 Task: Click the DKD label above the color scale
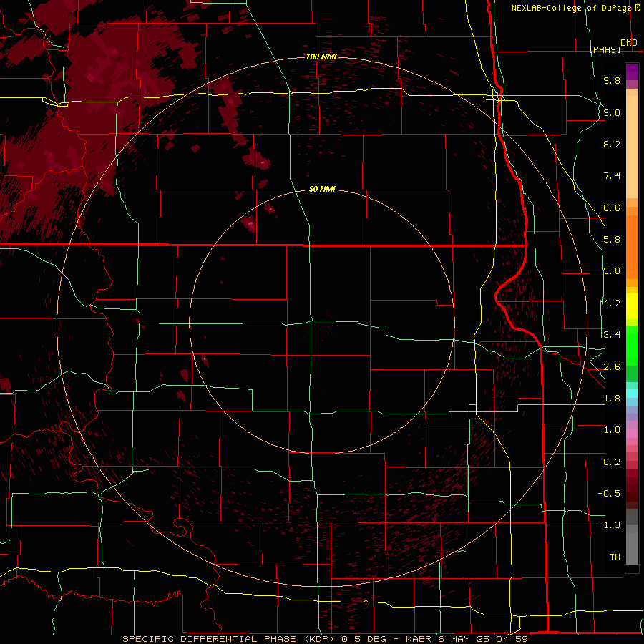(629, 43)
